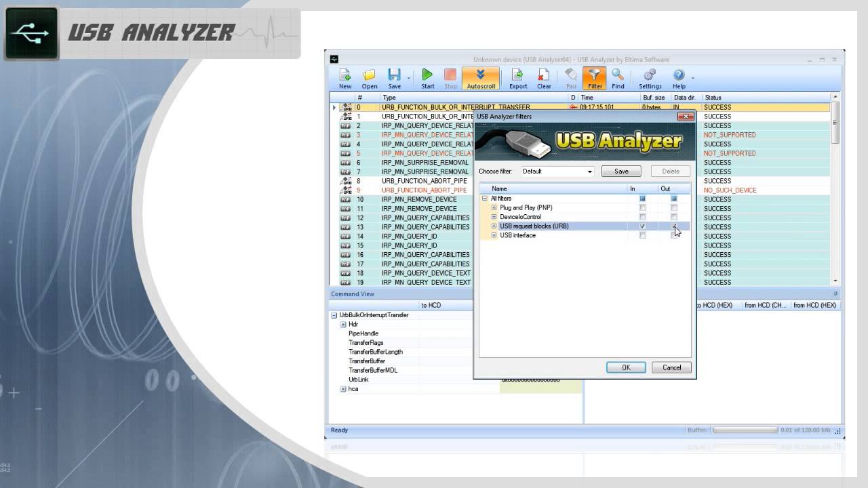Viewport: 868px width, 488px height.
Task: Open the Save button dropdown arrow
Action: [x=408, y=78]
